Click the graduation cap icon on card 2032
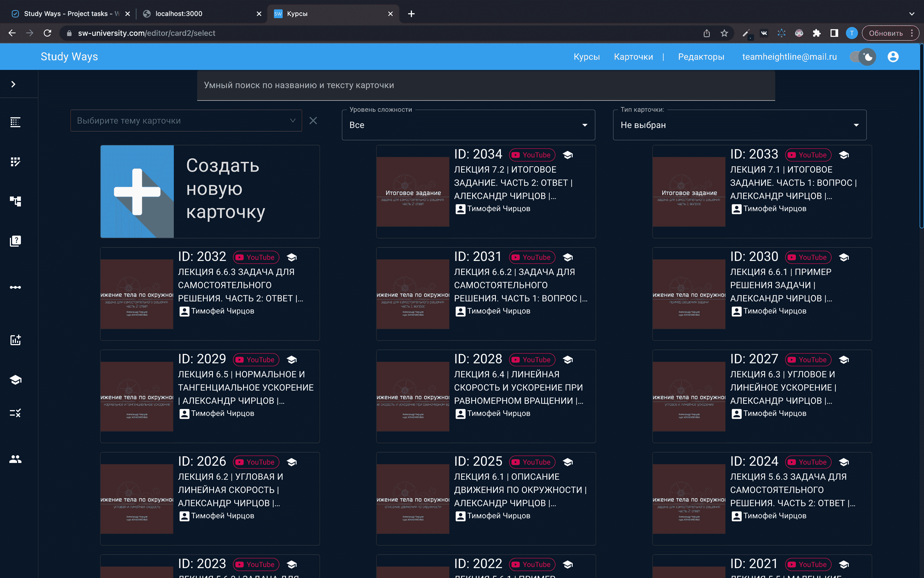The width and height of the screenshot is (924, 578). [292, 257]
